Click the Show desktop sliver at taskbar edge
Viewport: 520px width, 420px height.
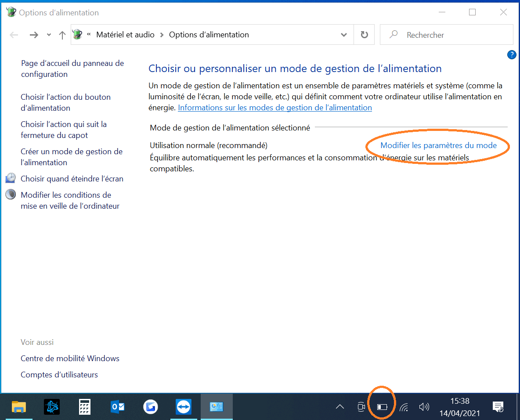[518, 407]
